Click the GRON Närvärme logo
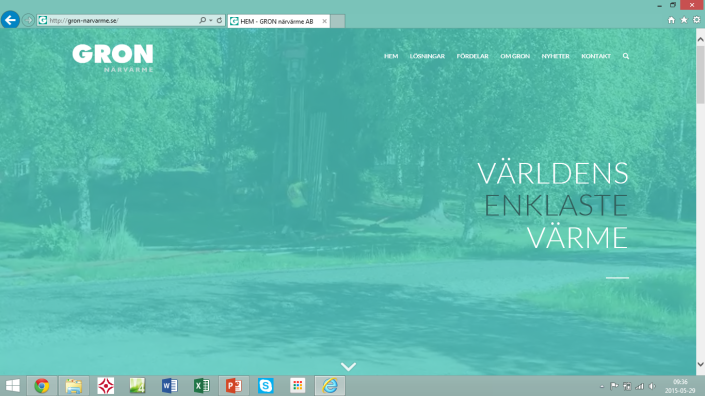705x396 pixels. pos(113,58)
